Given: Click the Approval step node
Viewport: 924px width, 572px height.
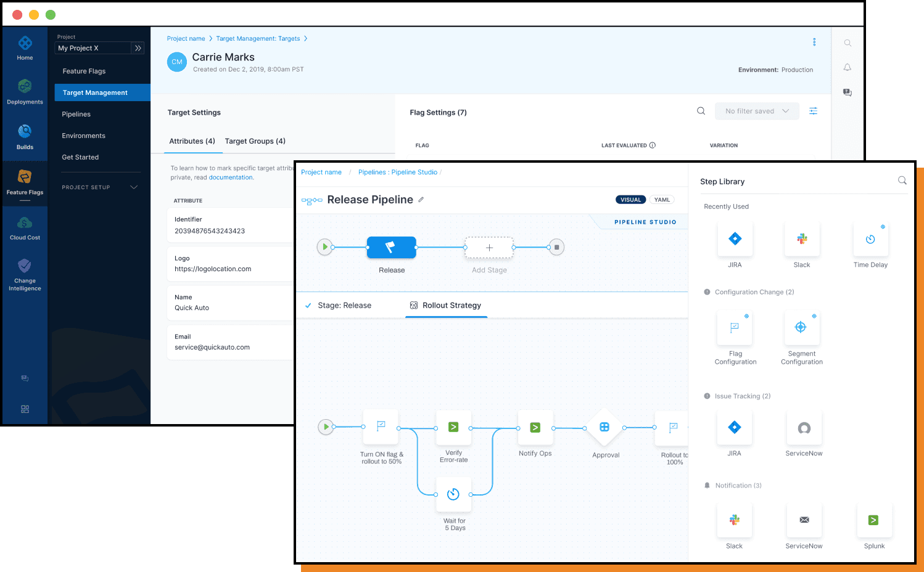Looking at the screenshot, I should coord(604,427).
